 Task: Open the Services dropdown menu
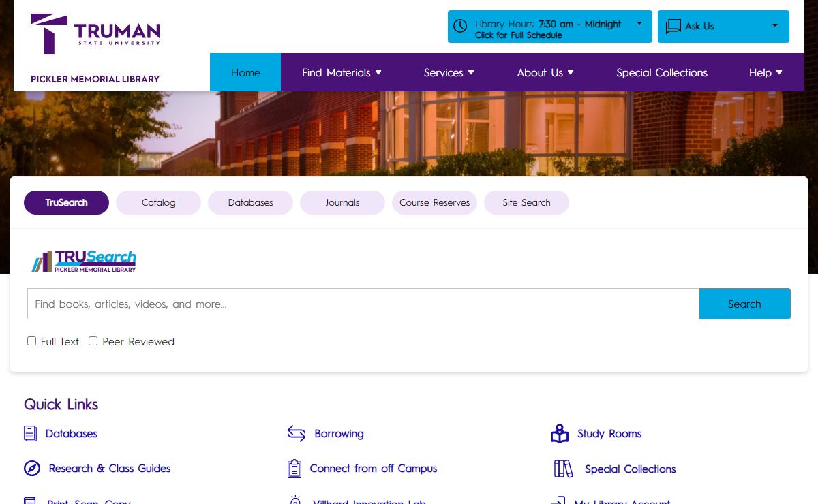tap(449, 72)
